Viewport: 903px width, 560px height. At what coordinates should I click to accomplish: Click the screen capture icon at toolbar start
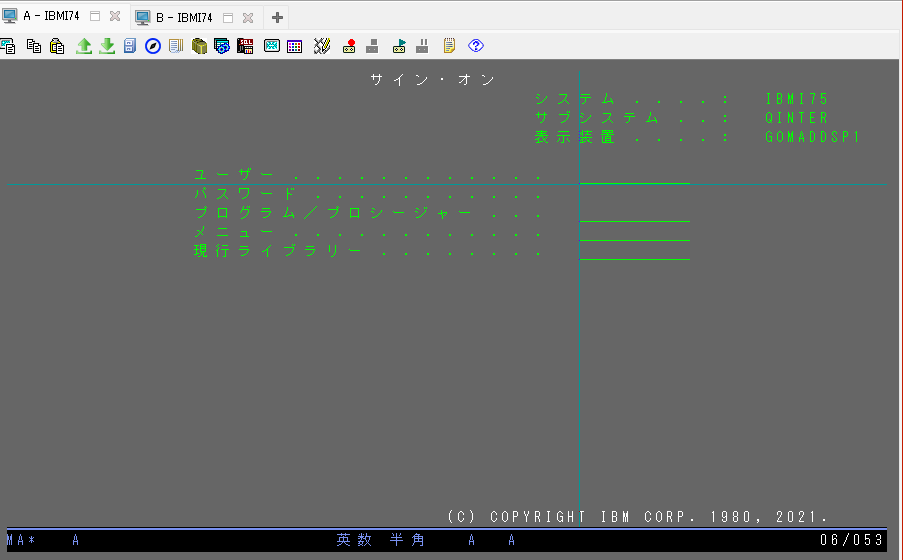click(x=7, y=46)
